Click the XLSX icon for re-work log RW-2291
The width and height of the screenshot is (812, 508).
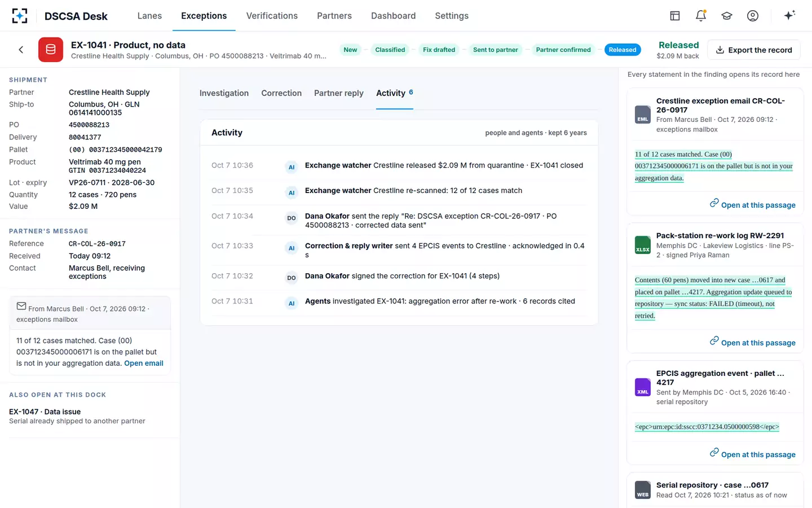643,245
